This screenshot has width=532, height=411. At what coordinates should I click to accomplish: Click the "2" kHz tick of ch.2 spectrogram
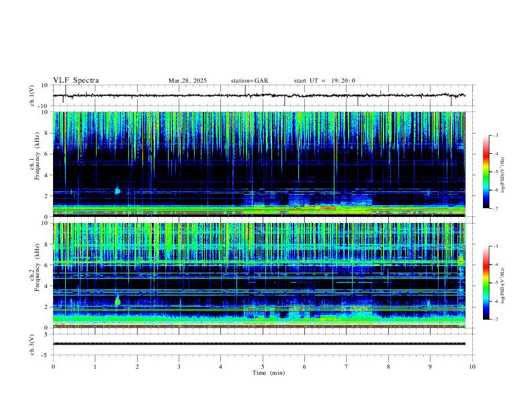point(47,307)
